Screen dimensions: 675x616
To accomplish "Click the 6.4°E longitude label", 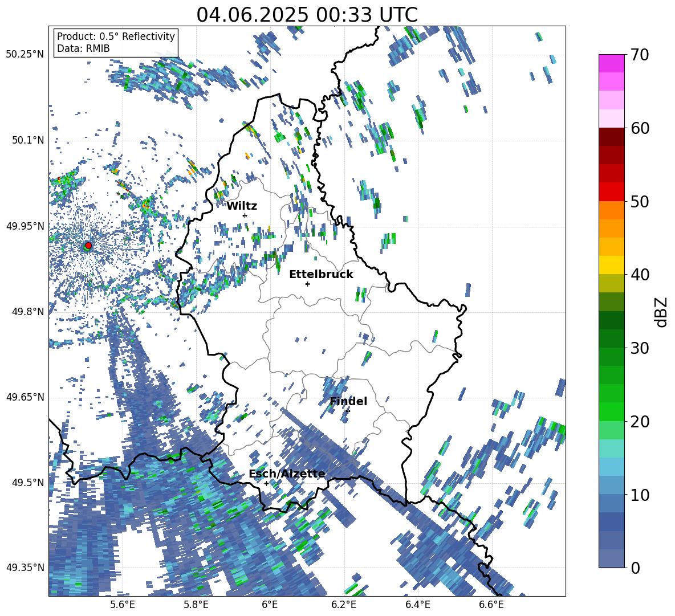I will point(417,605).
